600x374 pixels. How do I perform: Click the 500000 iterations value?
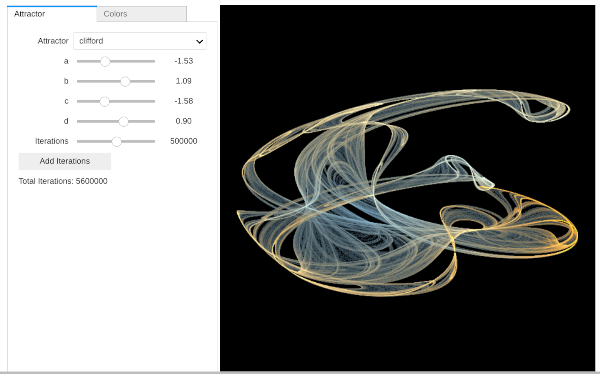(184, 141)
